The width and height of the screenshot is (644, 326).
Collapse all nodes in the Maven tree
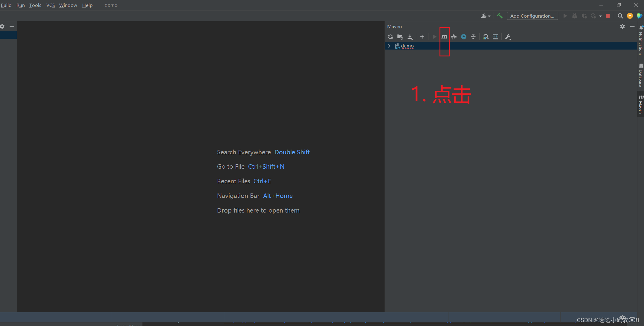[x=473, y=37]
